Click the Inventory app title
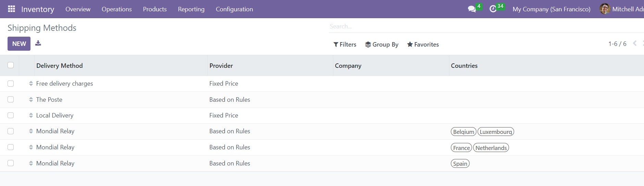 pyautogui.click(x=38, y=9)
